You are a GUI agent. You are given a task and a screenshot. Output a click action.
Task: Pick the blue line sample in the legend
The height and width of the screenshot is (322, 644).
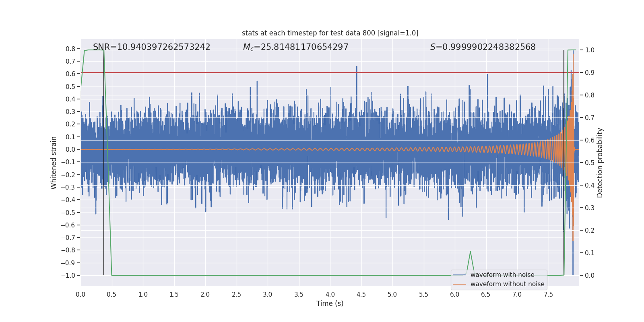[x=460, y=275]
